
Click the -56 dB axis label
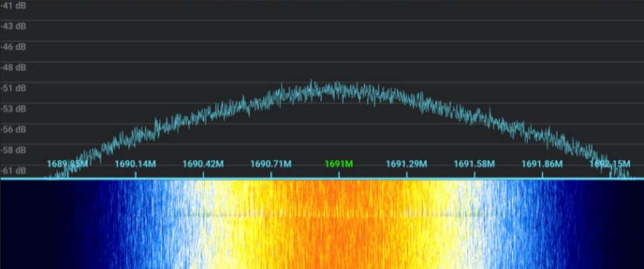click(x=13, y=130)
